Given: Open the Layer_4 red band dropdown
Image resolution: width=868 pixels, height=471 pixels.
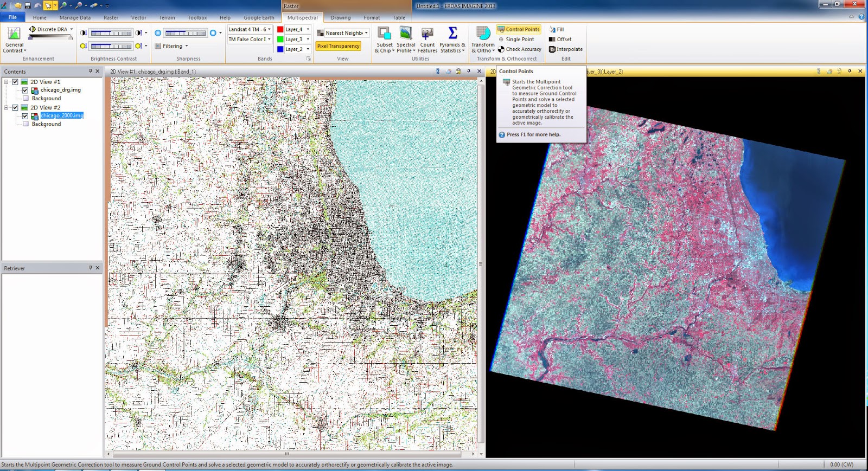Looking at the screenshot, I should [297, 29].
